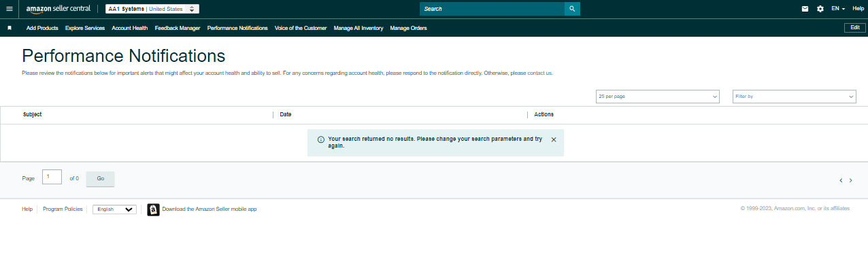
Task: Dismiss the no results alert
Action: tap(553, 139)
